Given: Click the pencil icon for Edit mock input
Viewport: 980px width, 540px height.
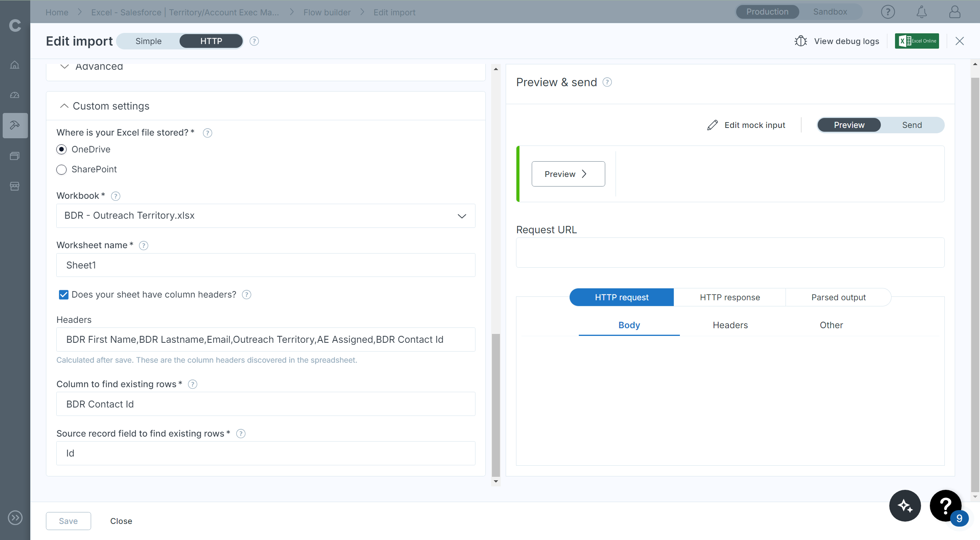Looking at the screenshot, I should tap(712, 125).
